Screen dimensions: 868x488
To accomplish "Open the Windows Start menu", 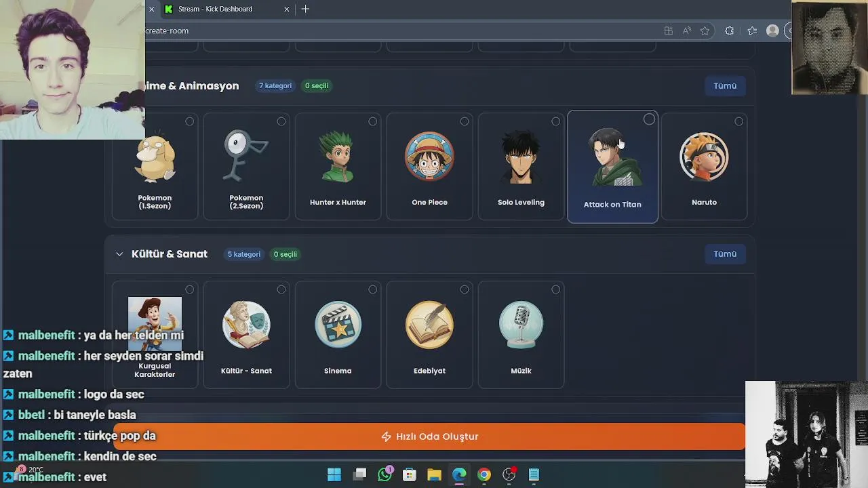I will pyautogui.click(x=334, y=474).
